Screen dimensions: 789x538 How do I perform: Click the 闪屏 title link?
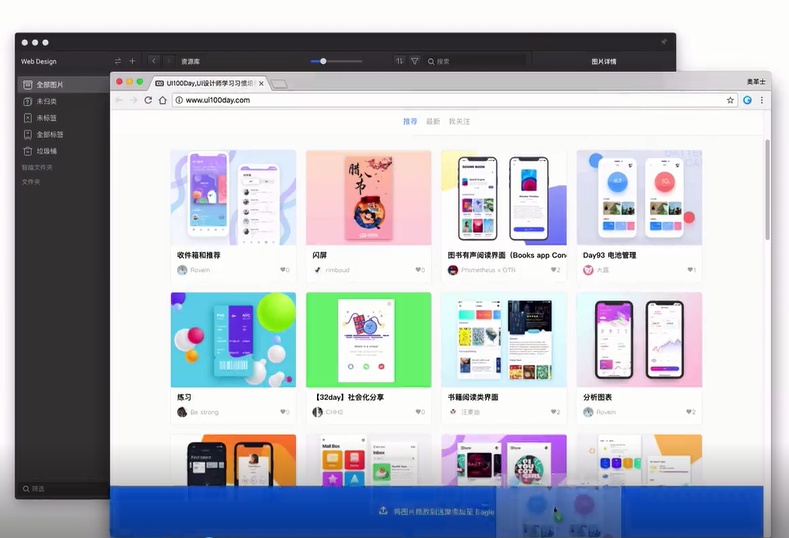320,255
